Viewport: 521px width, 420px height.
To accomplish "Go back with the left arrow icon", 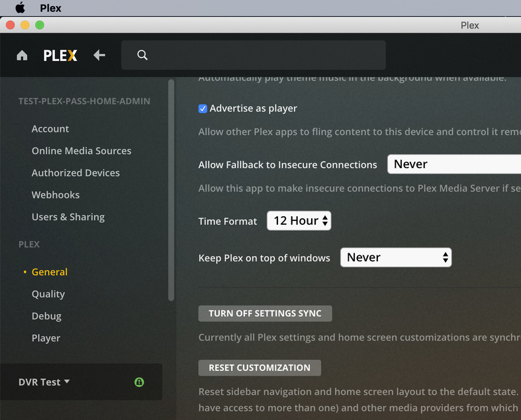I will (x=99, y=55).
